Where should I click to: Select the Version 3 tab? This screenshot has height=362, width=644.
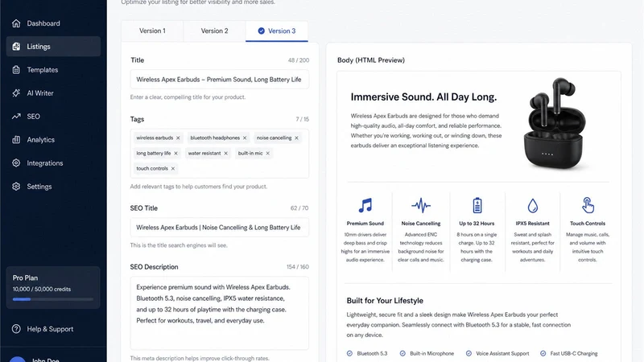tap(277, 31)
